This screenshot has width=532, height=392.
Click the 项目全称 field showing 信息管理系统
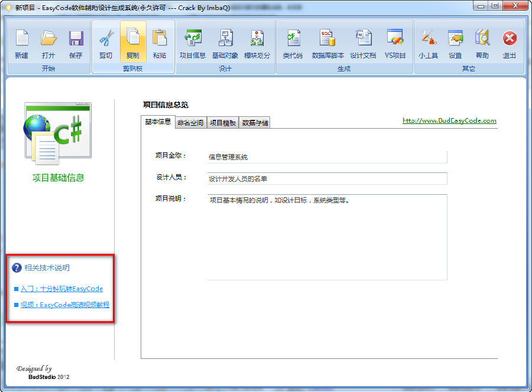327,157
